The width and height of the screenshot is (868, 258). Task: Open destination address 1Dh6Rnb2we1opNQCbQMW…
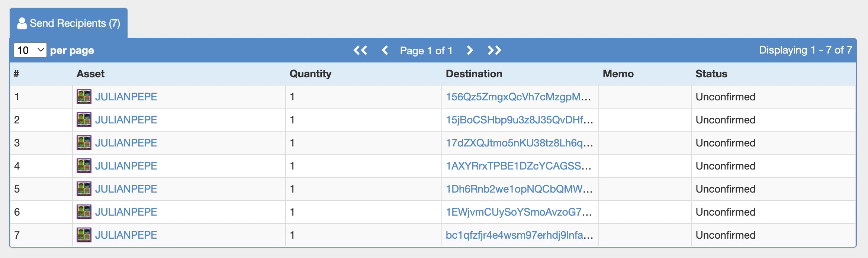(x=519, y=189)
